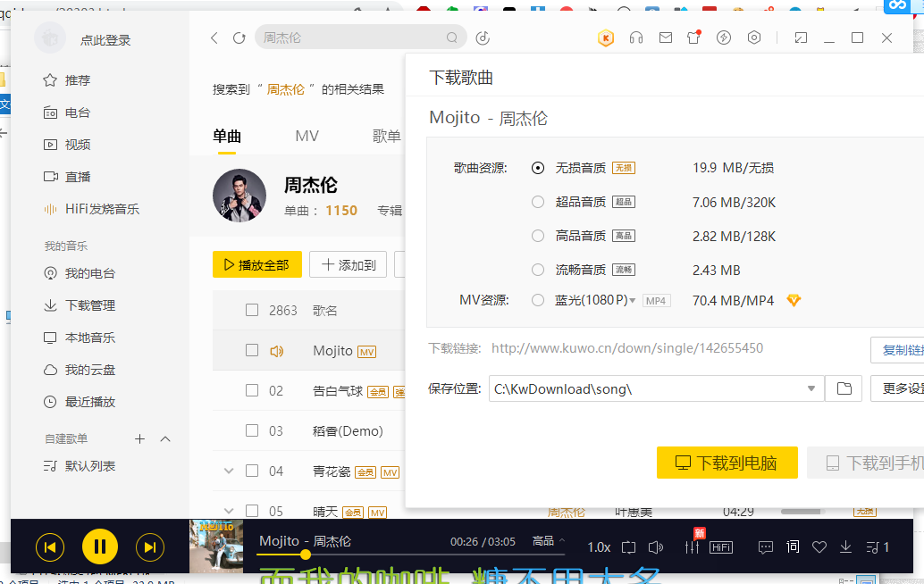The width and height of the screenshot is (924, 584).
Task: Toggle the loop mode icon in player
Action: [x=629, y=547]
